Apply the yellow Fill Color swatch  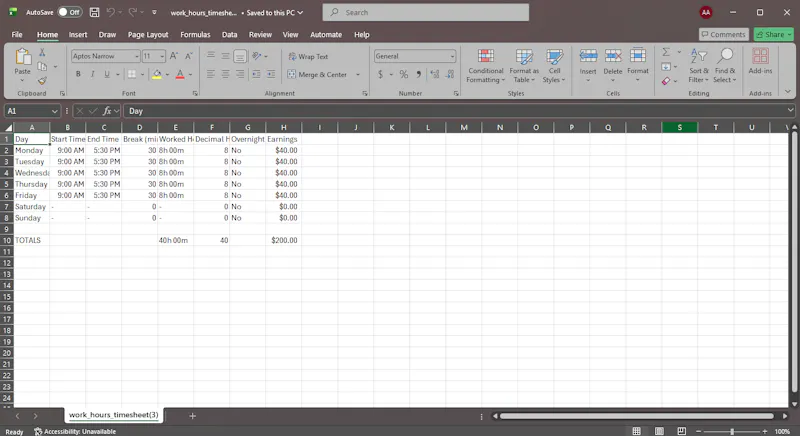coord(157,74)
